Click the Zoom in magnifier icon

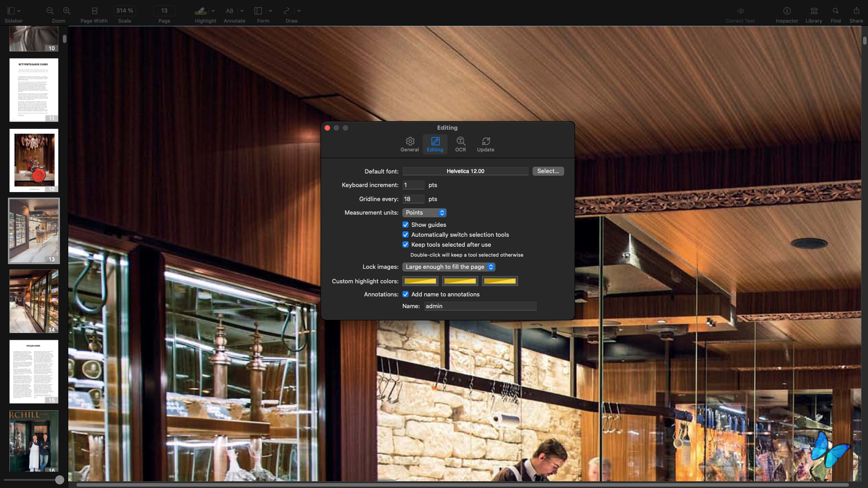[66, 11]
